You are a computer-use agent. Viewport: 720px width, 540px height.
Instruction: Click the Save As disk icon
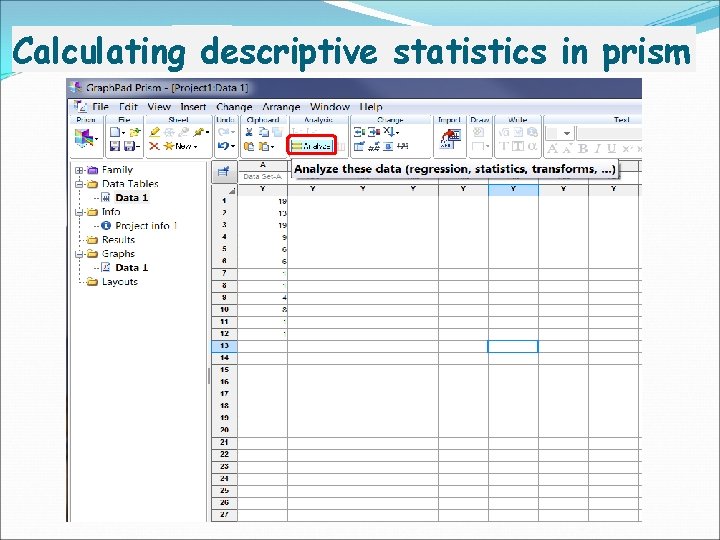coord(129,146)
